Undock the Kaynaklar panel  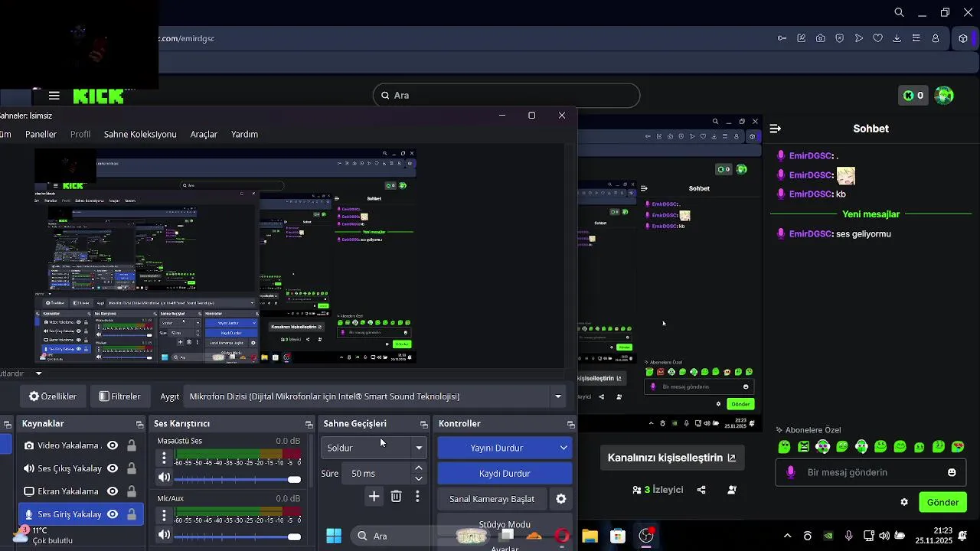point(139,424)
